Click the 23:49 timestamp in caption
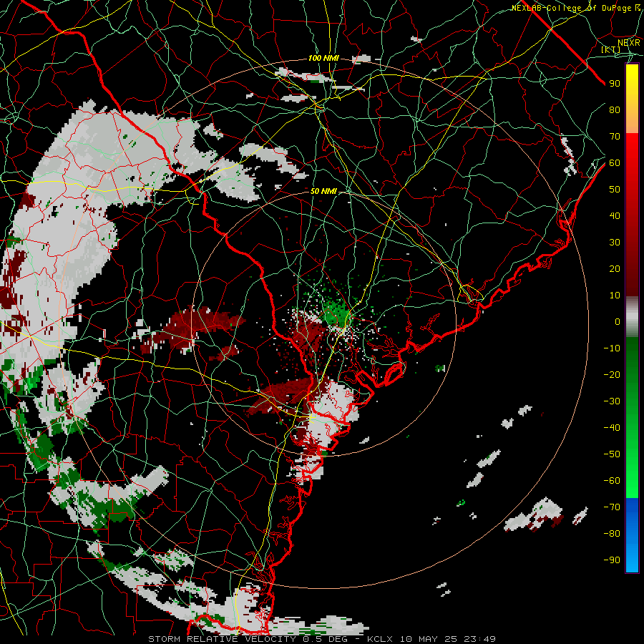Screen dimensions: 644x644 (x=479, y=639)
